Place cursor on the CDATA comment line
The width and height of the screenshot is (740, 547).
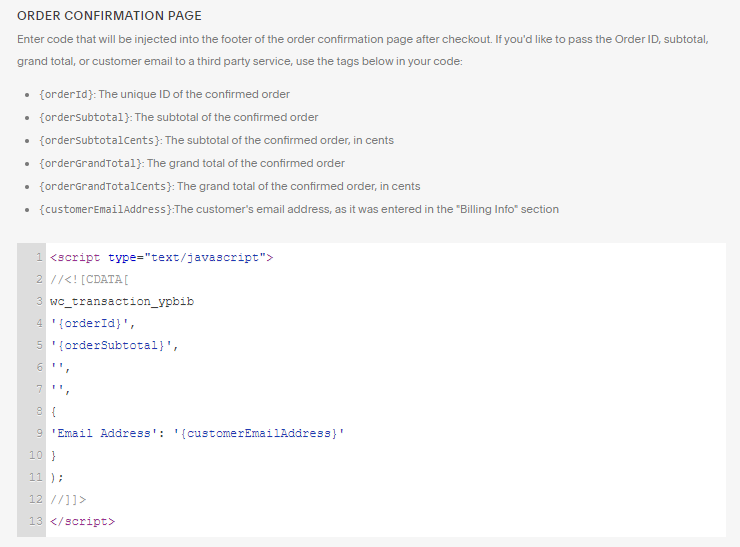click(89, 279)
